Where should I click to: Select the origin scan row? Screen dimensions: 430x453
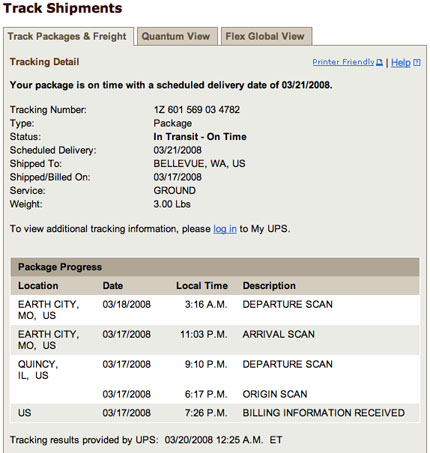click(x=215, y=394)
